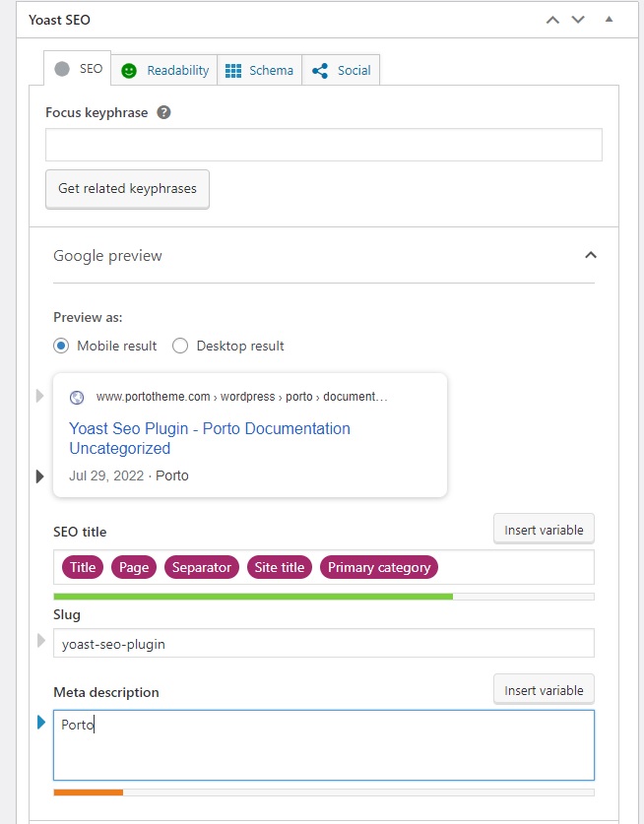Click the Social share icon

320,70
